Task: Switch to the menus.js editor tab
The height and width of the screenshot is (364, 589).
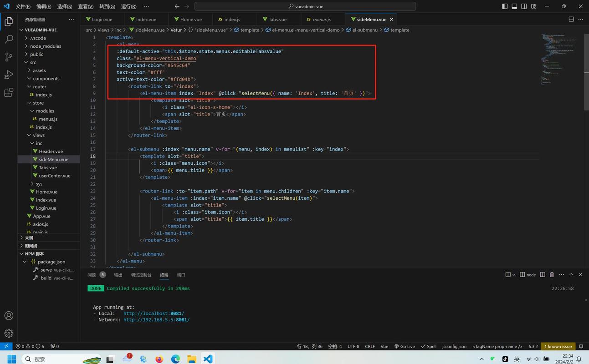Action: [322, 20]
